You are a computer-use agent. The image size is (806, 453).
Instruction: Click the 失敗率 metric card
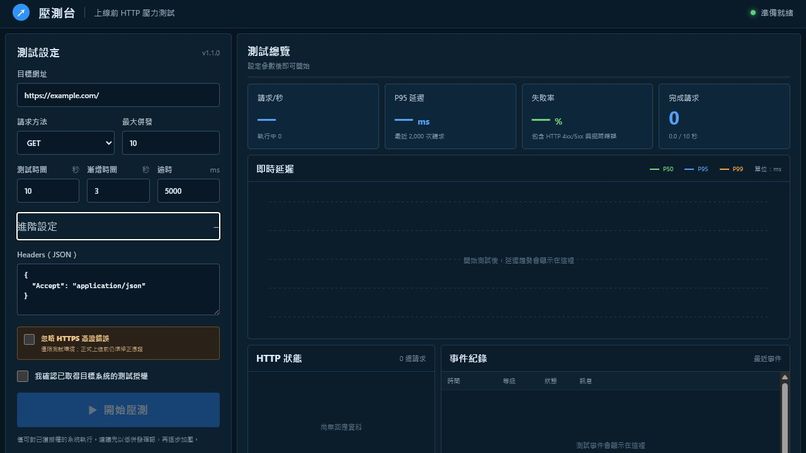coord(587,116)
